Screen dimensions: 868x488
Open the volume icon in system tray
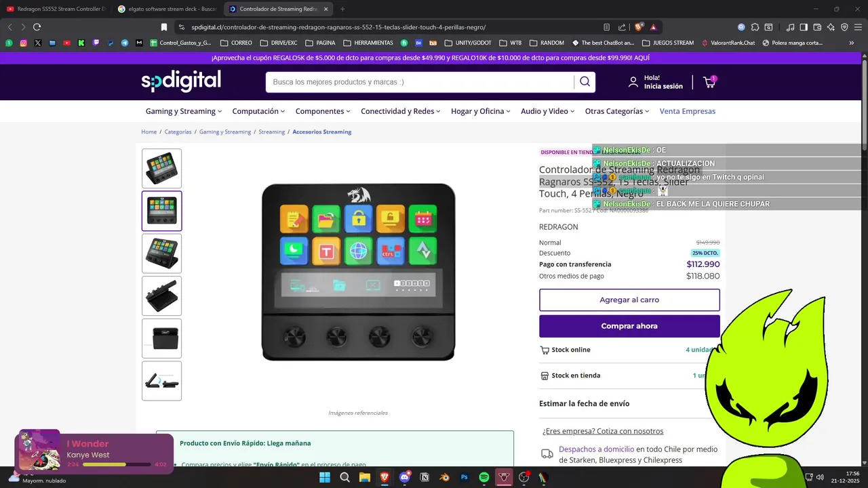pyautogui.click(x=820, y=477)
